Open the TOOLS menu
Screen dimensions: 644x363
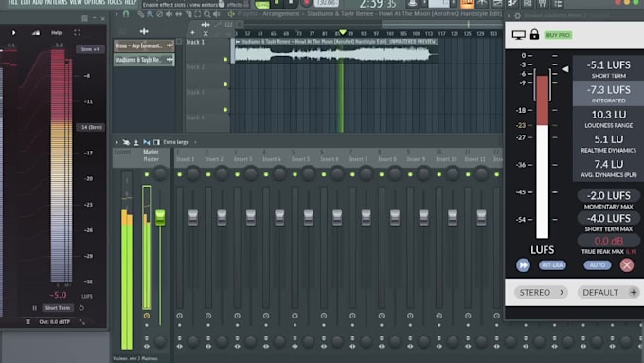[x=115, y=2]
